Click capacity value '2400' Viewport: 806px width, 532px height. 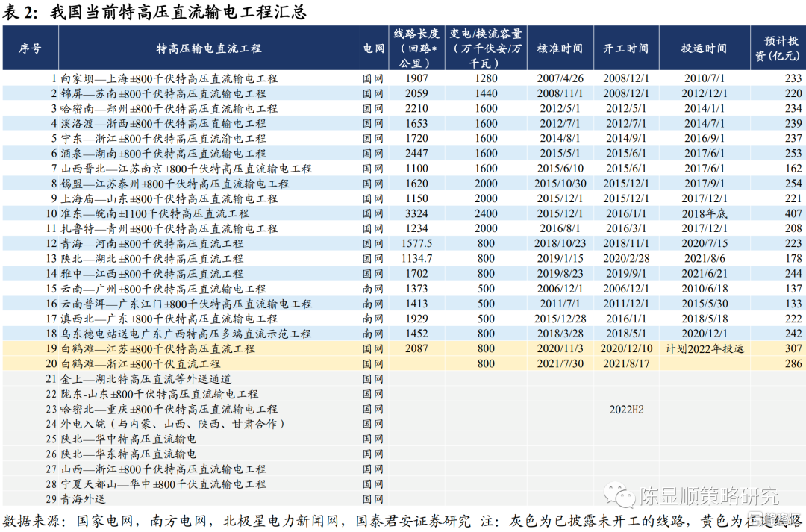[486, 213]
